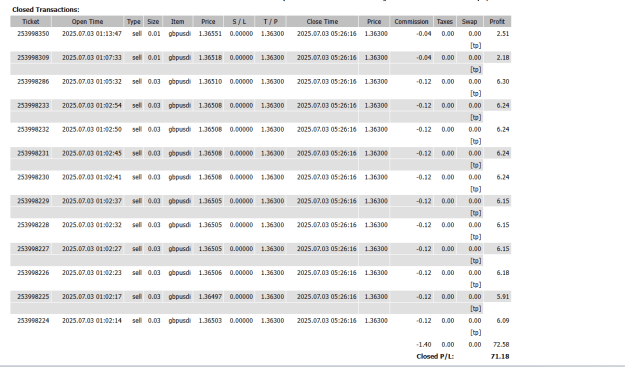Screen dimensions: 625x367
Task: Click open time 2025.07.03 01:02:37
Action: pos(92,201)
